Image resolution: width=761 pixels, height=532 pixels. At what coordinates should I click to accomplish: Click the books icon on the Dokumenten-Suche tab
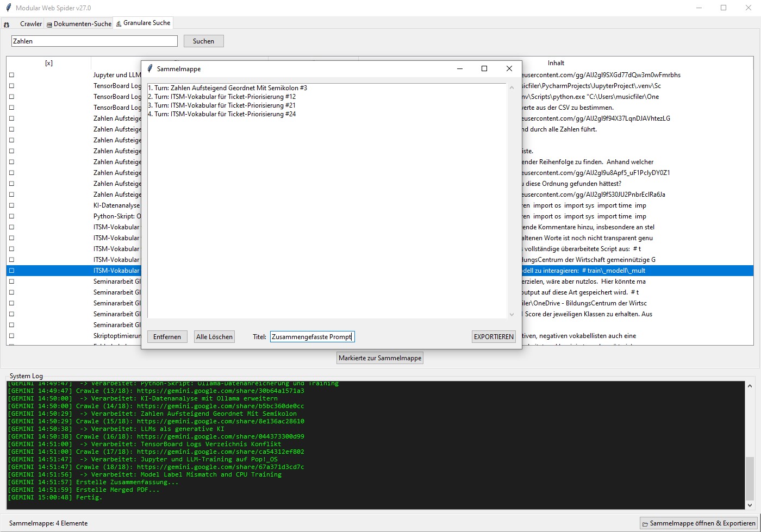coord(48,24)
